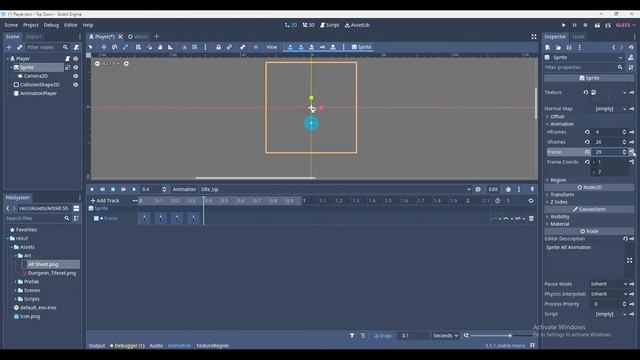Zoom in viewport with plus icon
The width and height of the screenshot is (640, 360).
126,64
